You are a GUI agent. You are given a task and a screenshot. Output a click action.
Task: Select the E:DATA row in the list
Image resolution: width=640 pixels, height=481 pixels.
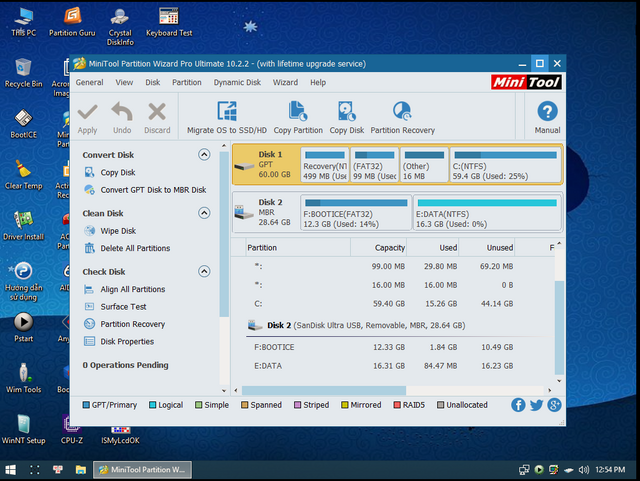pos(393,366)
